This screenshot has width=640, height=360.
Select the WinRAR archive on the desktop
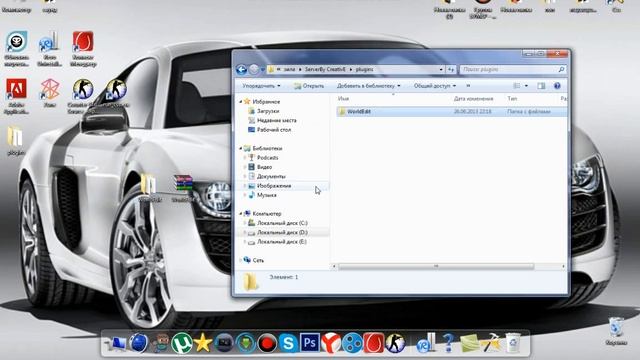click(182, 188)
